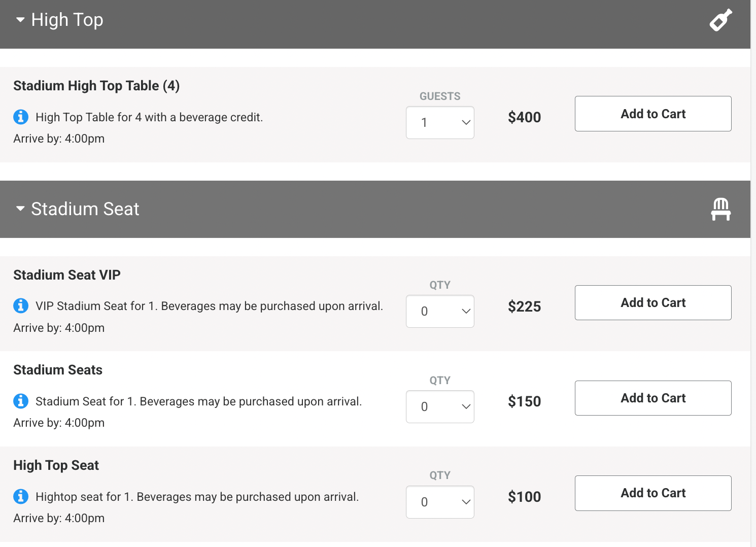756x547 pixels.
Task: Add Stadium Seat VIP to cart
Action: click(x=652, y=302)
